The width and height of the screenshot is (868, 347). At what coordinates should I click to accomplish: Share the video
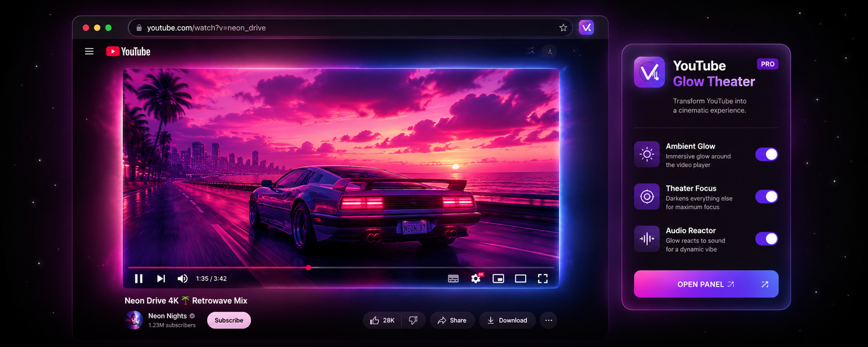[452, 320]
